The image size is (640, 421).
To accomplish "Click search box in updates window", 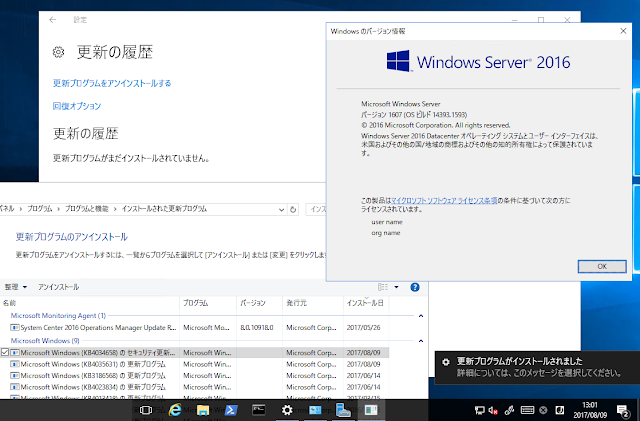I will pos(317,209).
